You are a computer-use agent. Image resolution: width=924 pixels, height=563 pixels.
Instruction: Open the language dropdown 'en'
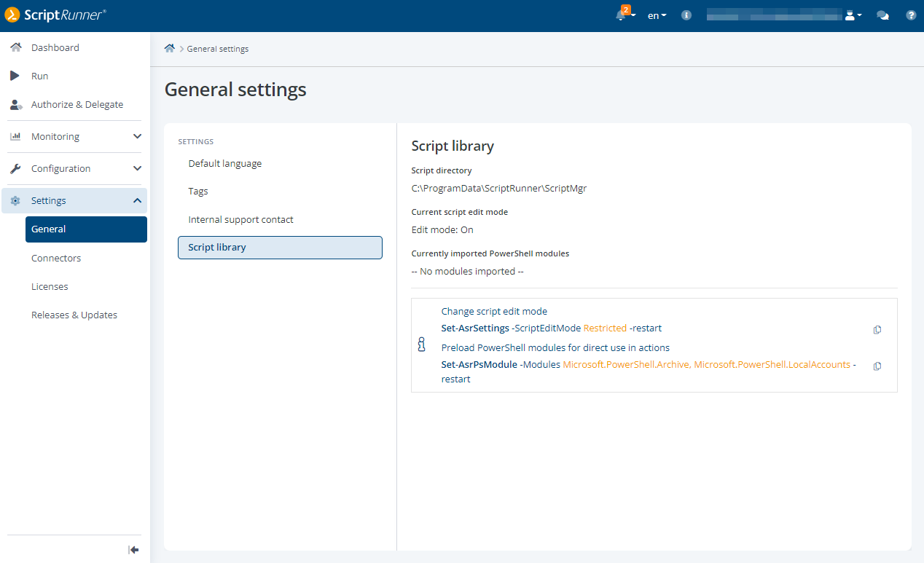pos(657,15)
